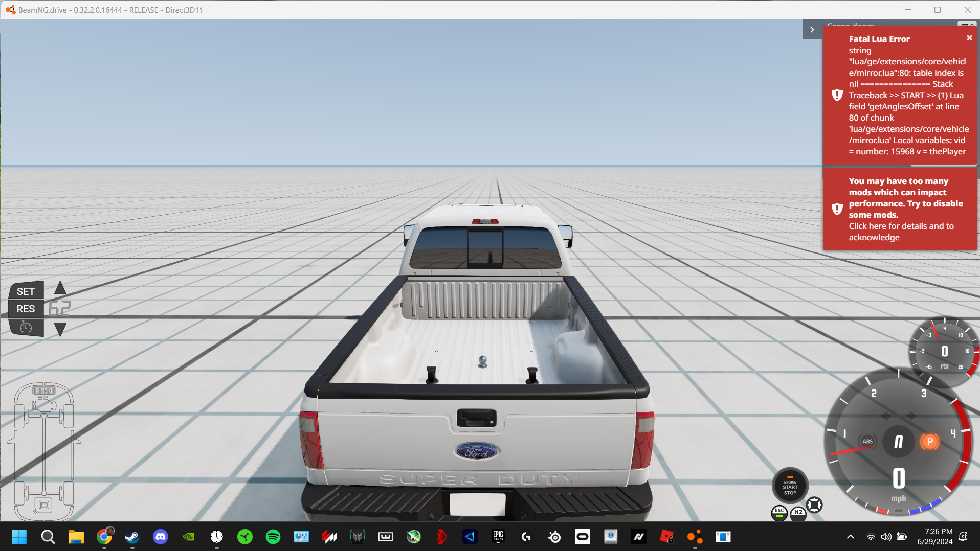Toggle the cruise control speedometer icon
The height and width of the screenshot is (551, 980).
[26, 327]
